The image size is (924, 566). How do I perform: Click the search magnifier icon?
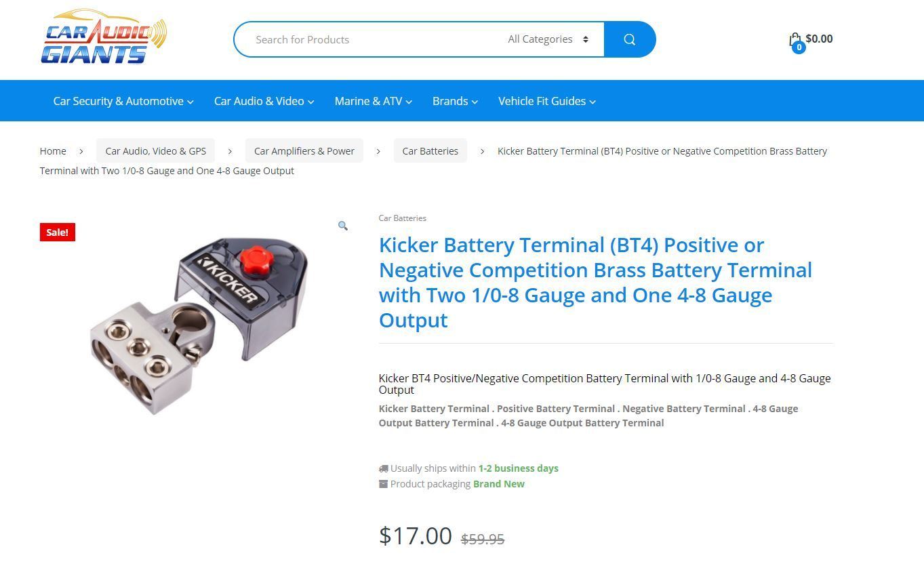point(629,39)
